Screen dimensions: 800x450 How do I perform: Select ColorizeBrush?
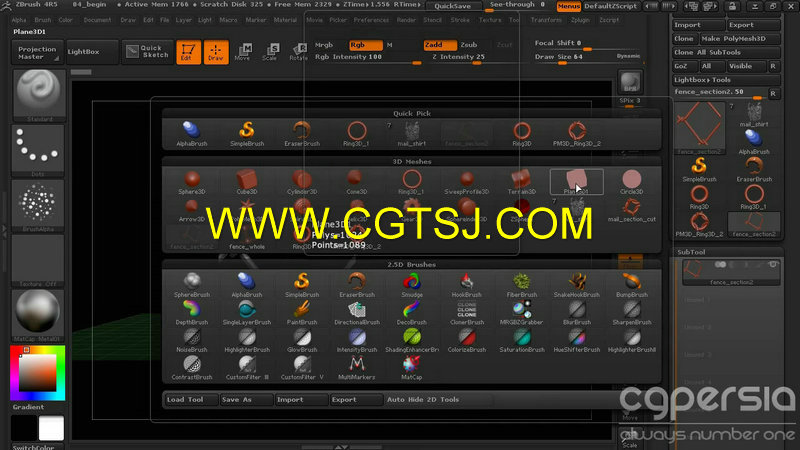[x=466, y=340]
